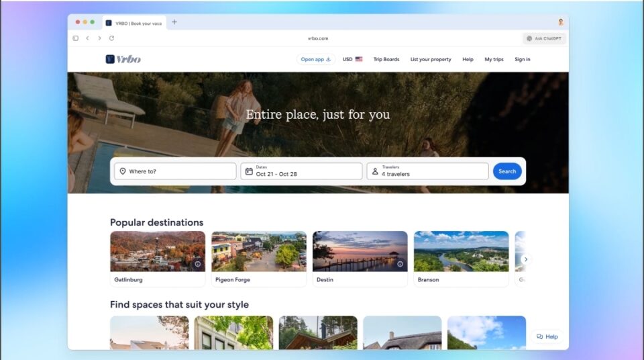Reload the page with the refresh icon

(111, 38)
